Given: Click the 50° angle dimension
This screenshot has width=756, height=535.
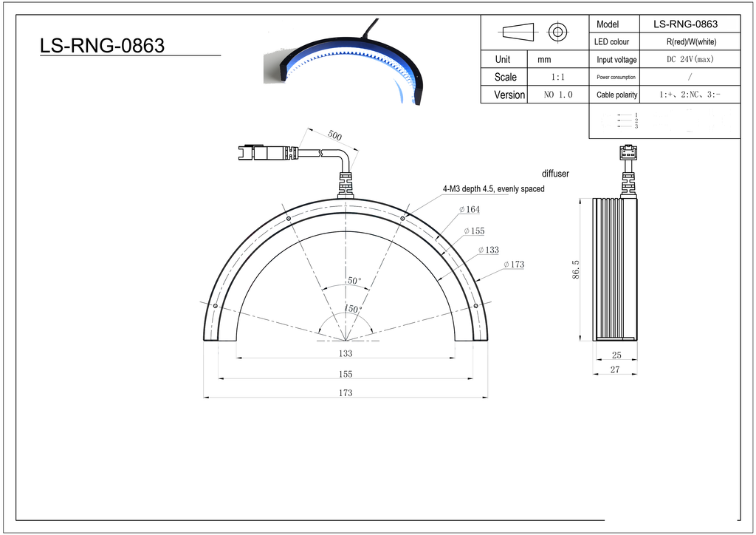Looking at the screenshot, I should (354, 281).
